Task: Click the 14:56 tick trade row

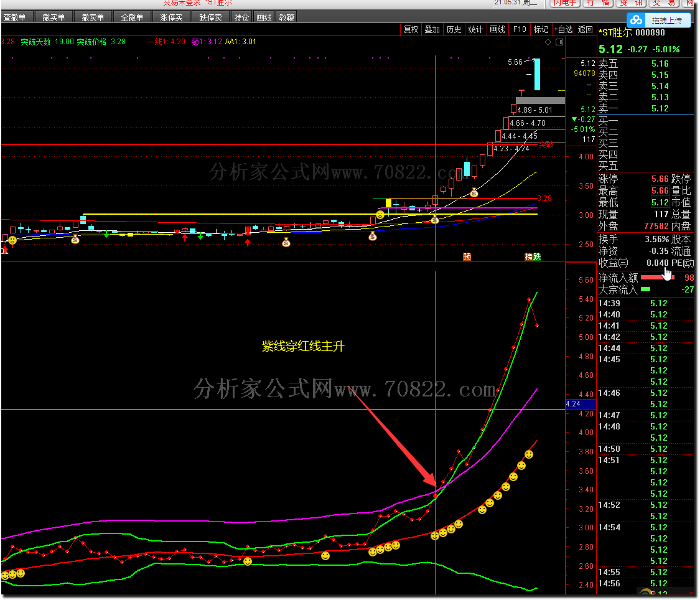Action: point(645,583)
